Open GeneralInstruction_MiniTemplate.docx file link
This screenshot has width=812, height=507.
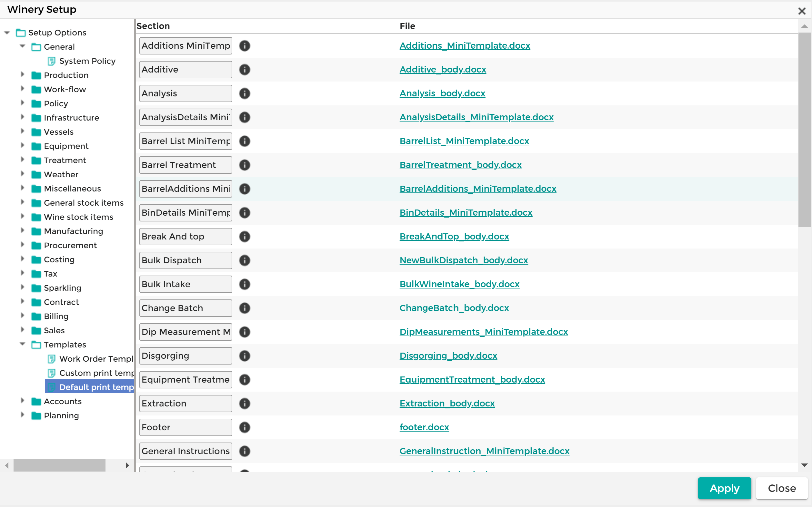coord(484,451)
